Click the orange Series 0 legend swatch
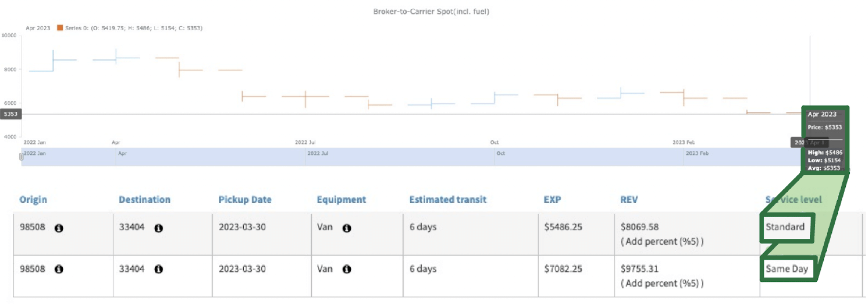The image size is (868, 304). pos(60,28)
